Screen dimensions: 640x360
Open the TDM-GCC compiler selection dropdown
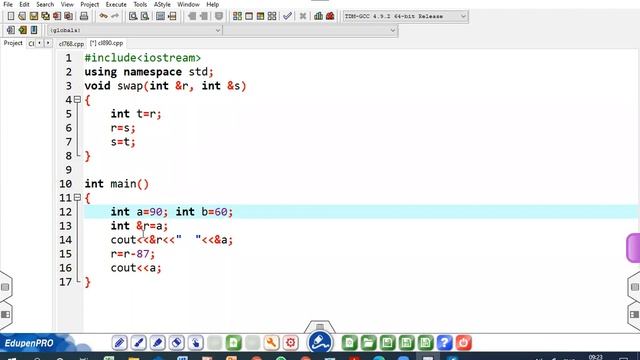(405, 16)
